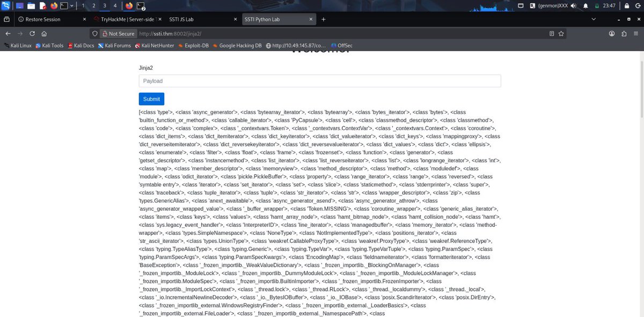Screen dimensions: 644x317
Task: Go to the Firefox home page
Action: click(x=44, y=33)
